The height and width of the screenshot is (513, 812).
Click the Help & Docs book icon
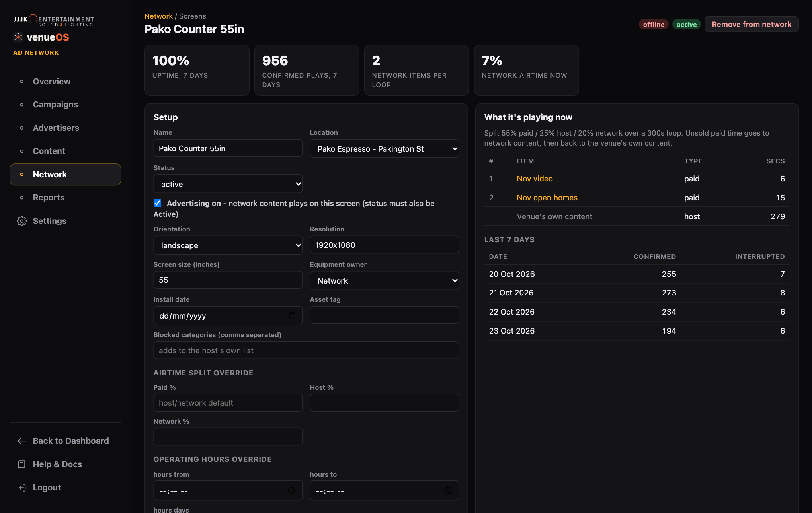point(21,464)
